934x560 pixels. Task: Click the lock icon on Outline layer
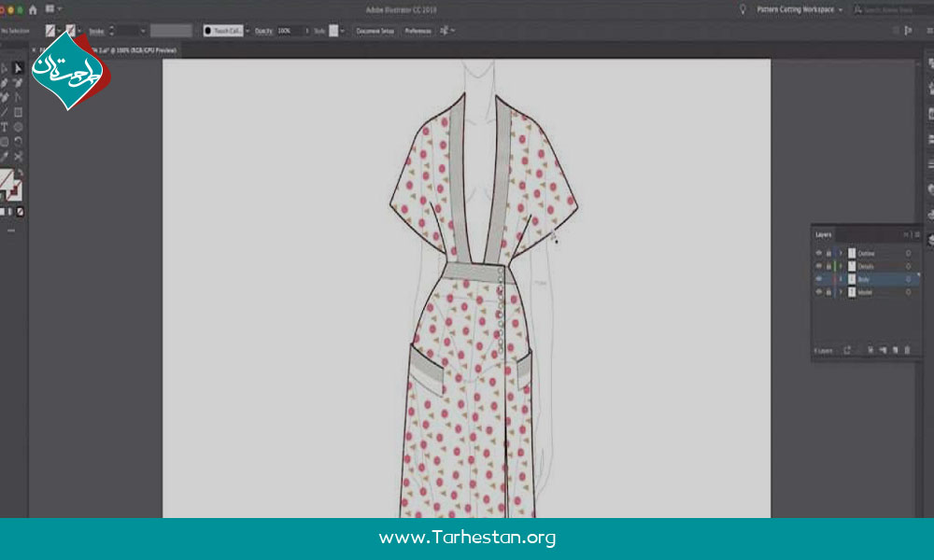coord(828,254)
